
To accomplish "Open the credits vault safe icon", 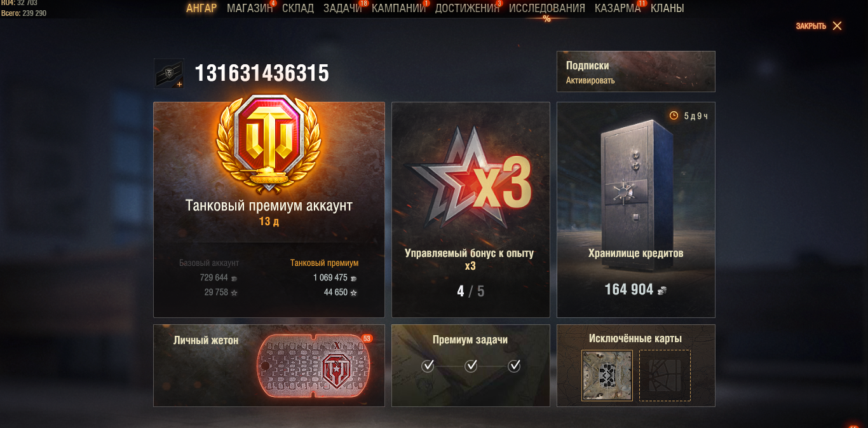I will coord(636,174).
